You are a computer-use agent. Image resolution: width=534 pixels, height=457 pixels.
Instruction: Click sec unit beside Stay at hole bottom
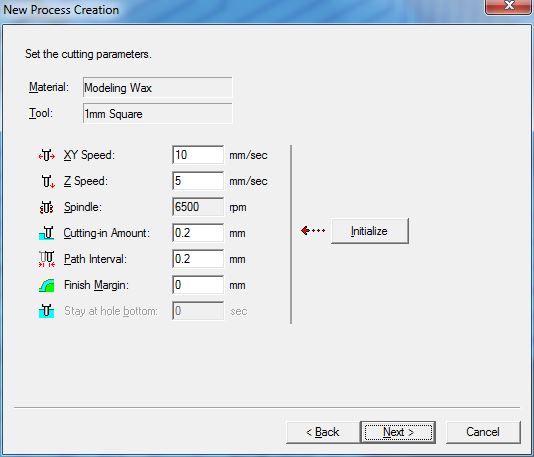[238, 311]
